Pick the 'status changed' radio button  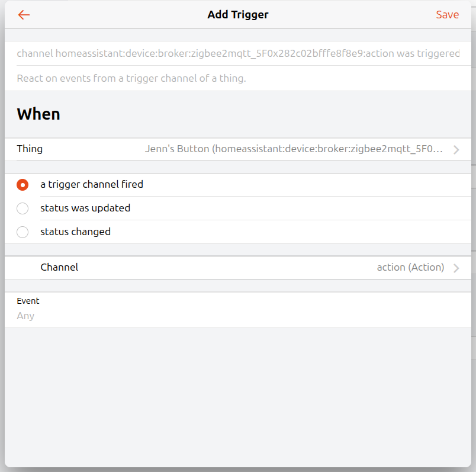click(x=22, y=232)
